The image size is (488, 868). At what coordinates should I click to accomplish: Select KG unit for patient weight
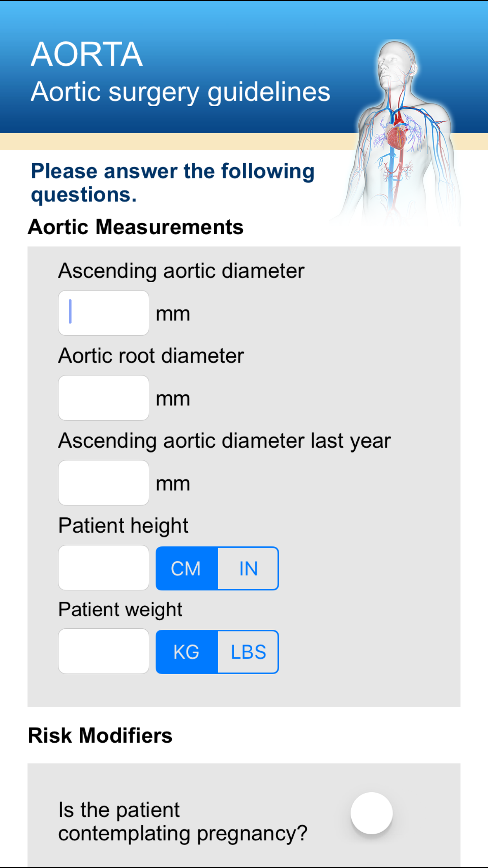tap(186, 652)
